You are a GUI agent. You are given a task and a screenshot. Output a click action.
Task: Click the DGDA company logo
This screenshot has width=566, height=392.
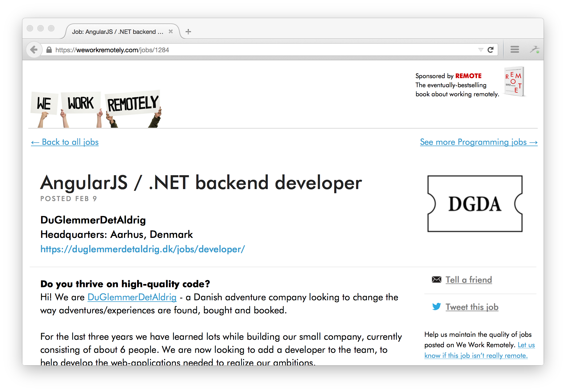(475, 204)
